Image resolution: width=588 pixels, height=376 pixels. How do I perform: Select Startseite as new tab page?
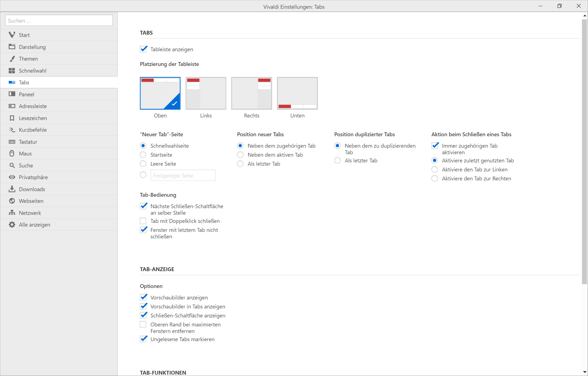(x=143, y=155)
